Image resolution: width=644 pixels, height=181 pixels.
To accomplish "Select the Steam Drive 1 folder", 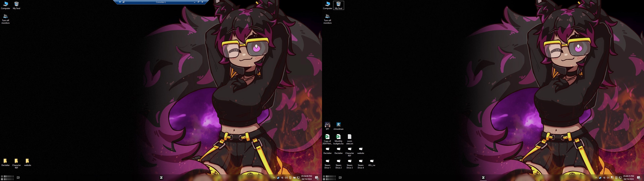I will pos(328,164).
